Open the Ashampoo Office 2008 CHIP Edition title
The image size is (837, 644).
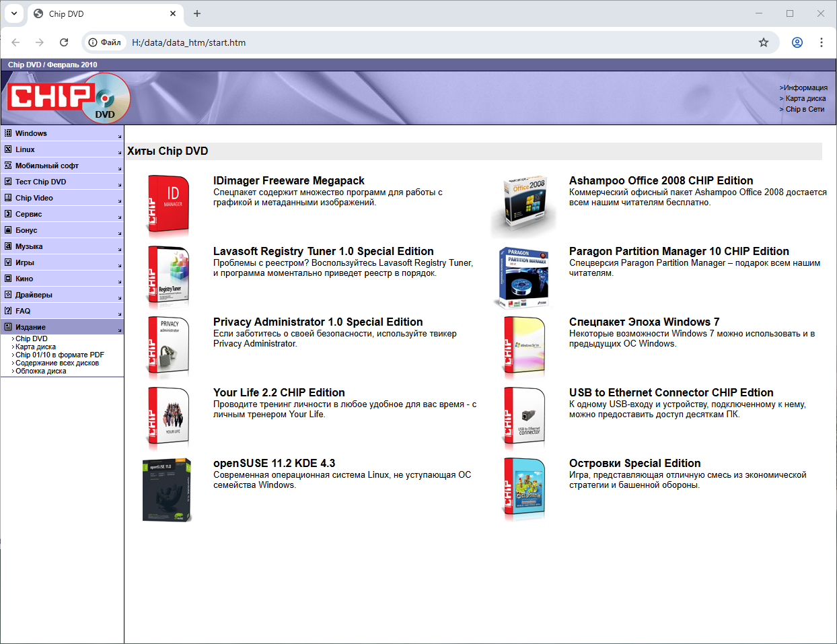pyautogui.click(x=661, y=180)
